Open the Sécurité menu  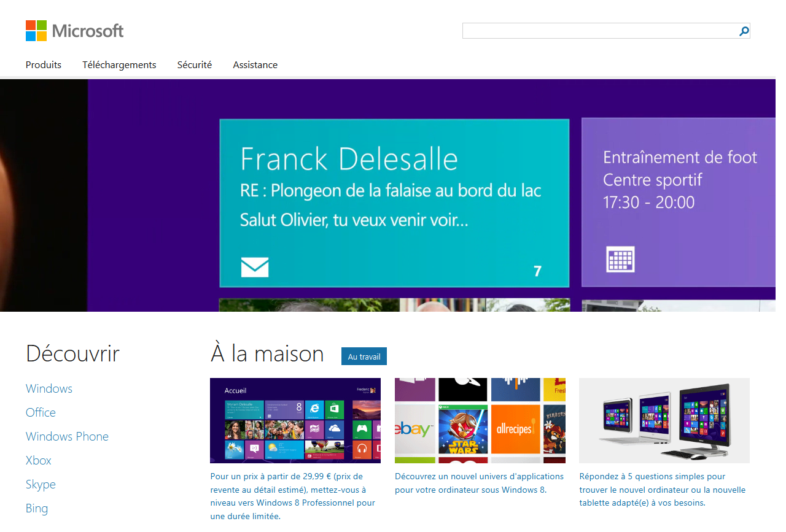195,65
